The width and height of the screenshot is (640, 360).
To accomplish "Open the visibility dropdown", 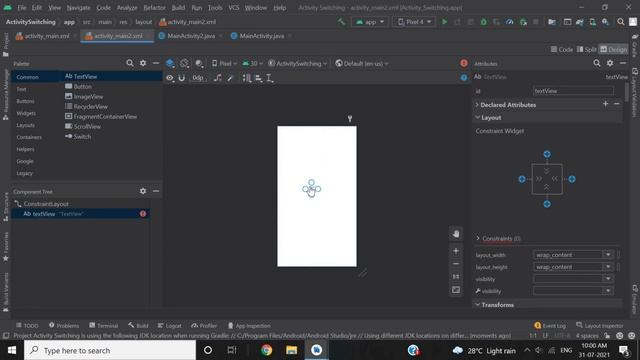I will tap(608, 279).
